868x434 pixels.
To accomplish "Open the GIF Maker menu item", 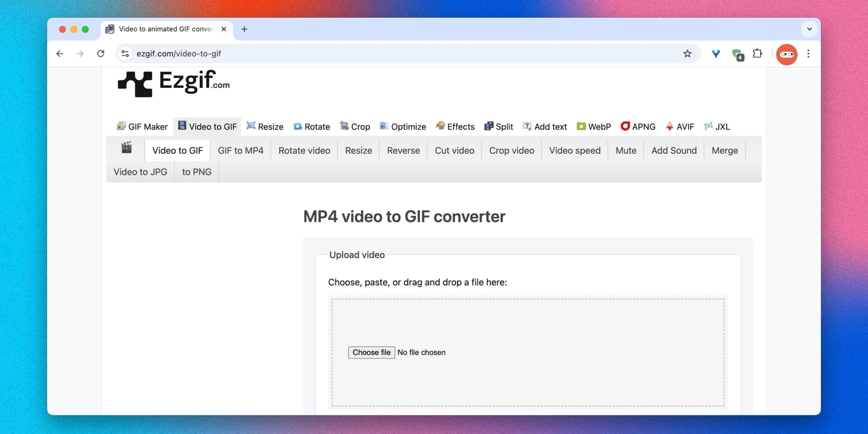I will pos(142,127).
